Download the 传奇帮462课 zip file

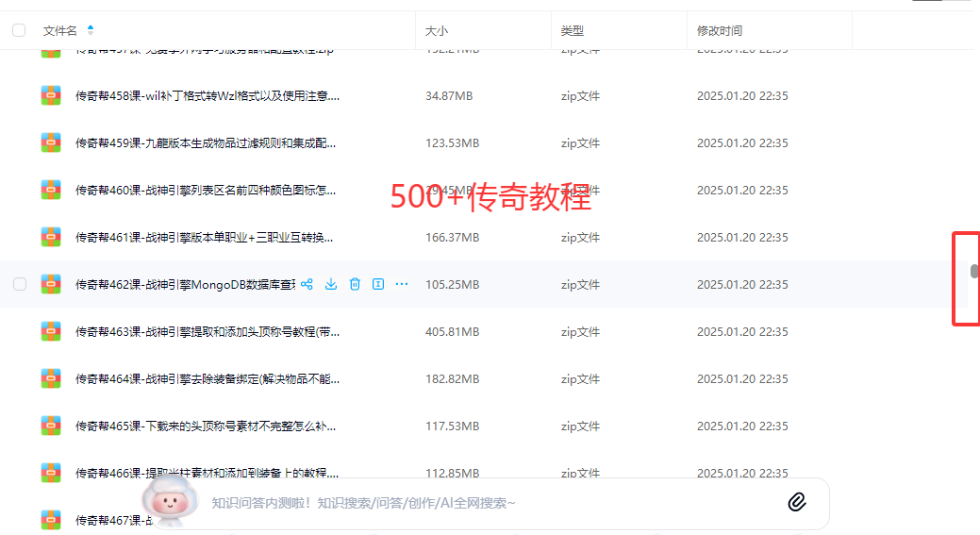331,284
